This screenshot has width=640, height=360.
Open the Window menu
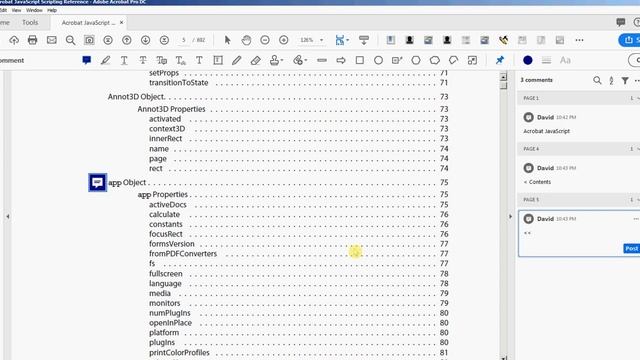(34, 10)
